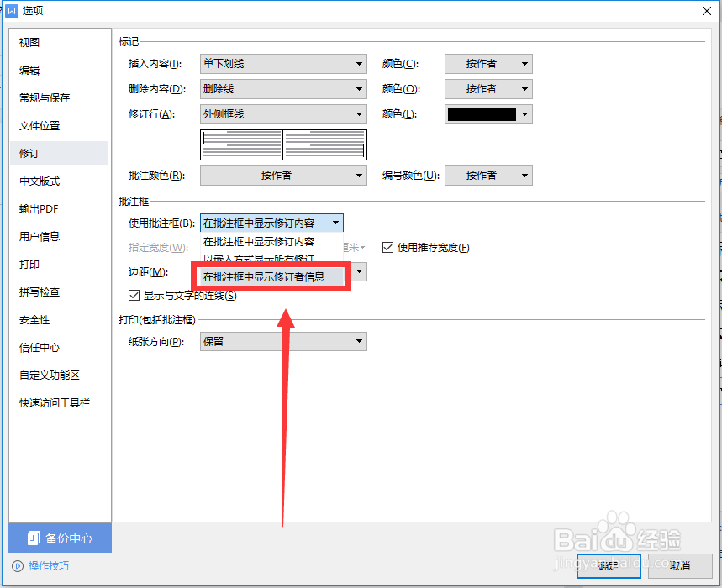Screen dimensions: 722x588
Task: Click the 操作技巧 play icon
Action: [18, 566]
